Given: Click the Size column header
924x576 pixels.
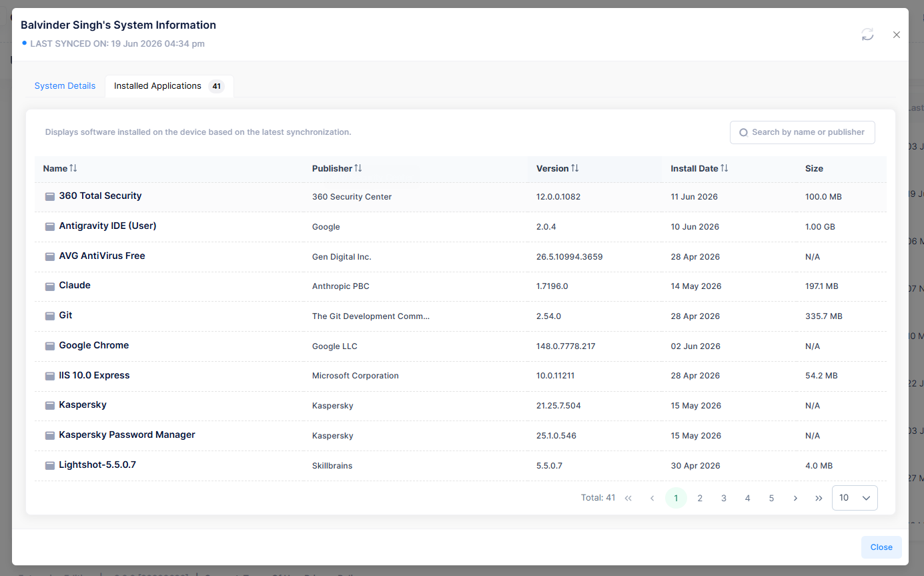Looking at the screenshot, I should tap(814, 168).
